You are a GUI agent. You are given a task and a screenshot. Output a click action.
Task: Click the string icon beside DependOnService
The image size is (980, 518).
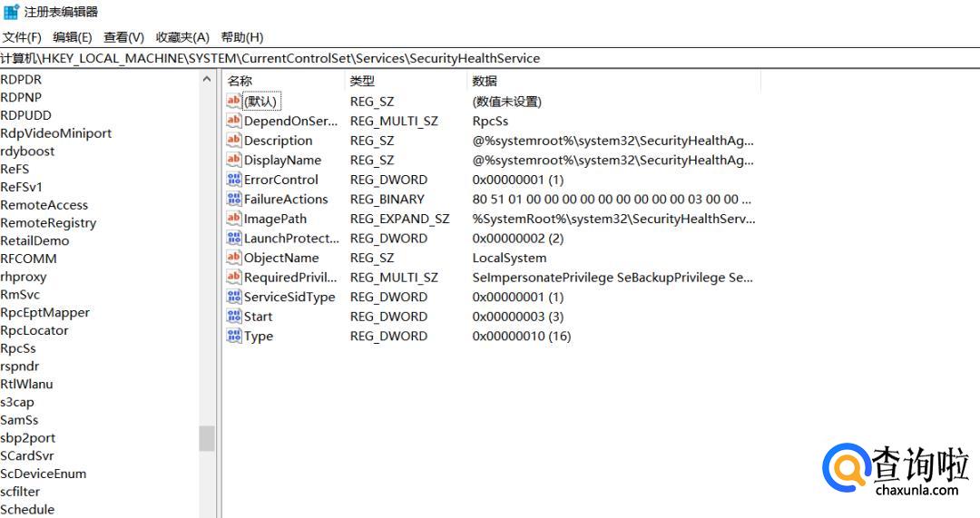pos(234,120)
